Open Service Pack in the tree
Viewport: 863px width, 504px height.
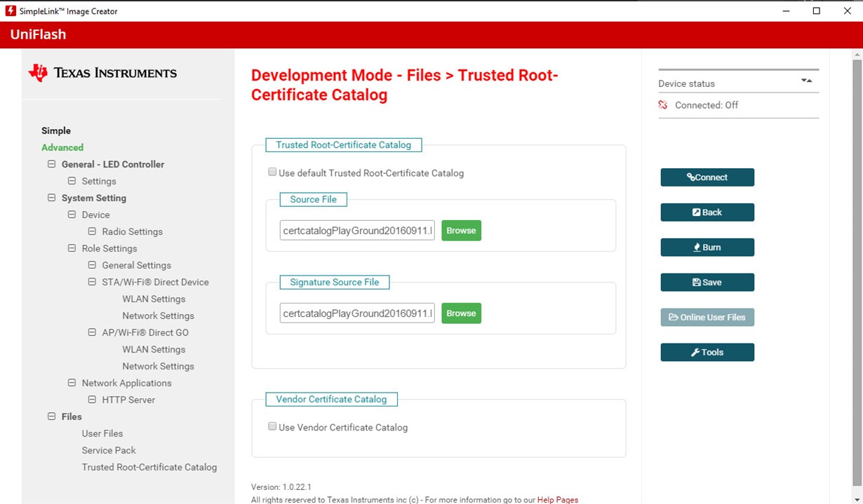point(109,450)
